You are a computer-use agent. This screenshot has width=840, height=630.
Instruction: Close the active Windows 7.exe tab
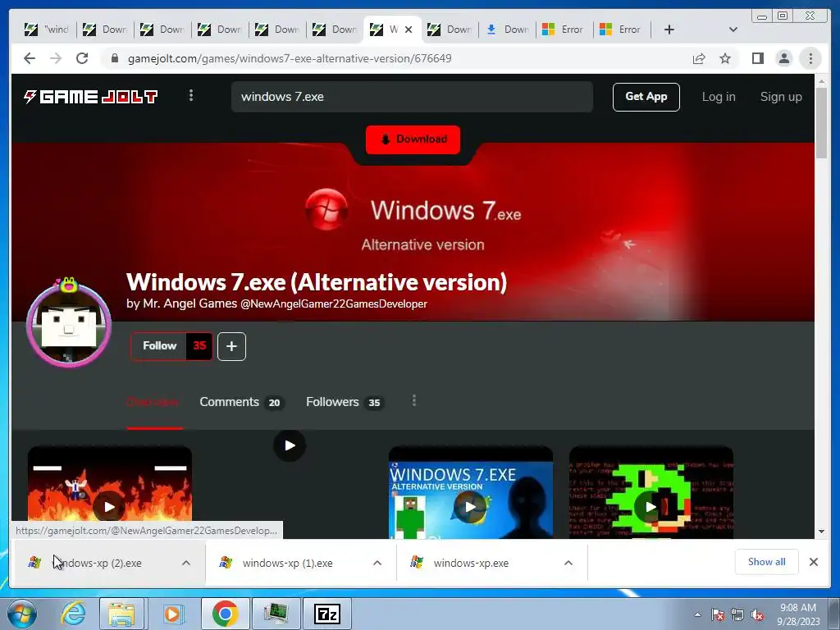(x=409, y=30)
